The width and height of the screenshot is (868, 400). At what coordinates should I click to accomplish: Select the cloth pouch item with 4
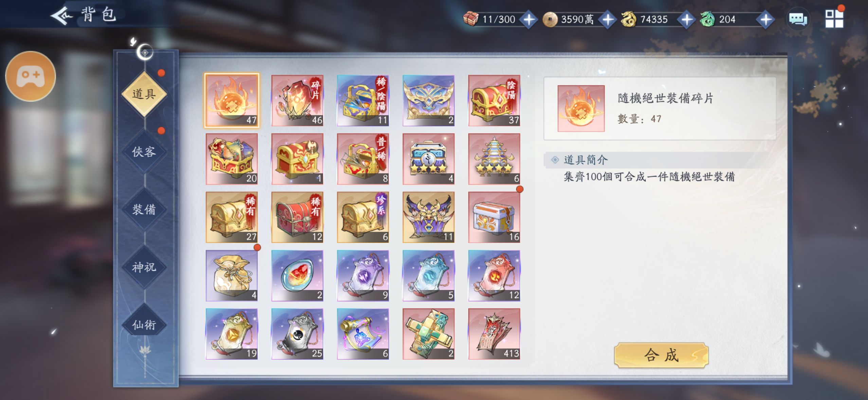pos(232,275)
